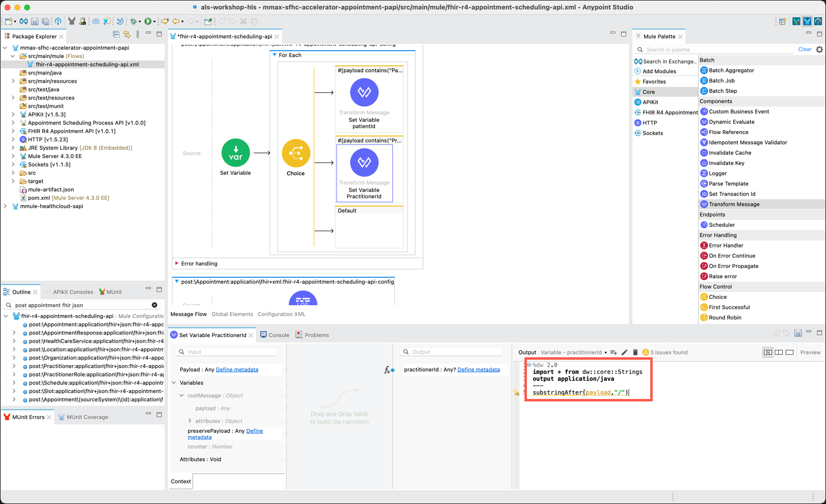Click Define metadata link for practitionerId output
This screenshot has width=826, height=504.
pos(478,370)
